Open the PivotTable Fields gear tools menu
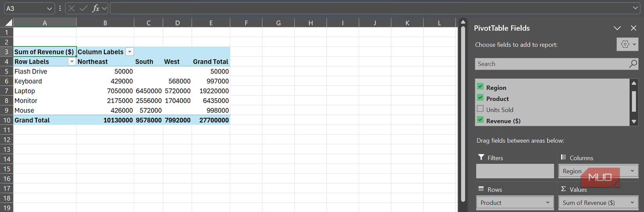The image size is (644, 212). click(x=627, y=44)
